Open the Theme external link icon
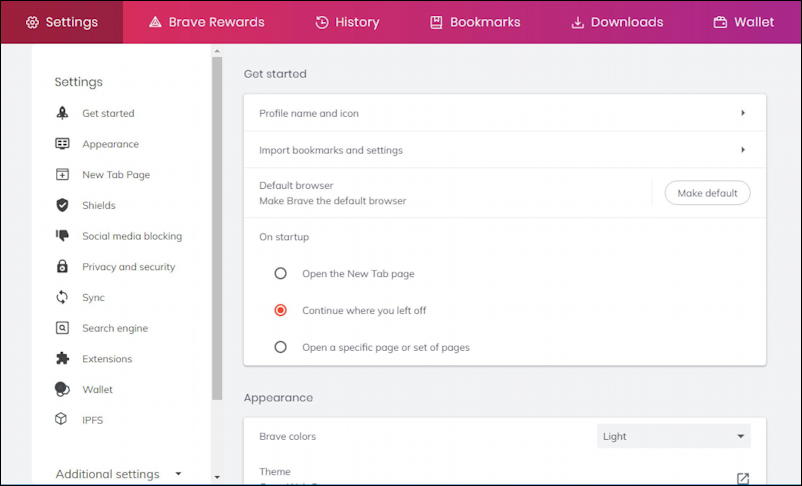Image resolution: width=802 pixels, height=486 pixels. (743, 479)
